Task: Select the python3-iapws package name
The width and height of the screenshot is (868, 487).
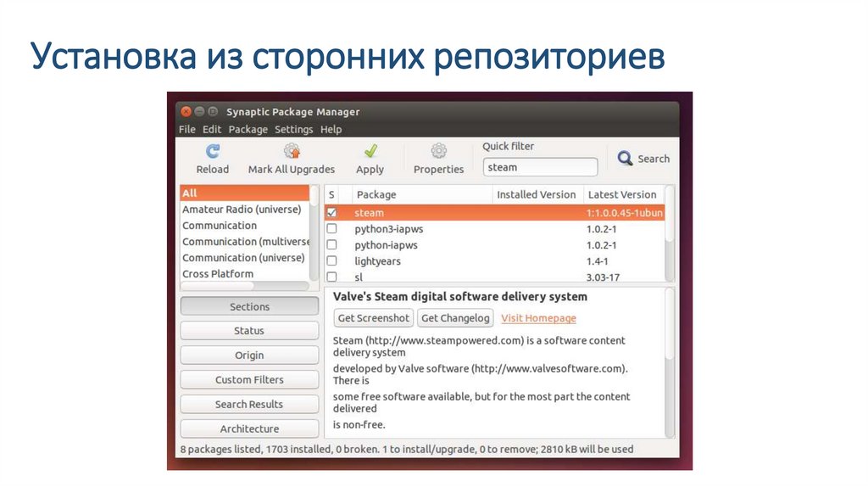Action: [x=388, y=229]
